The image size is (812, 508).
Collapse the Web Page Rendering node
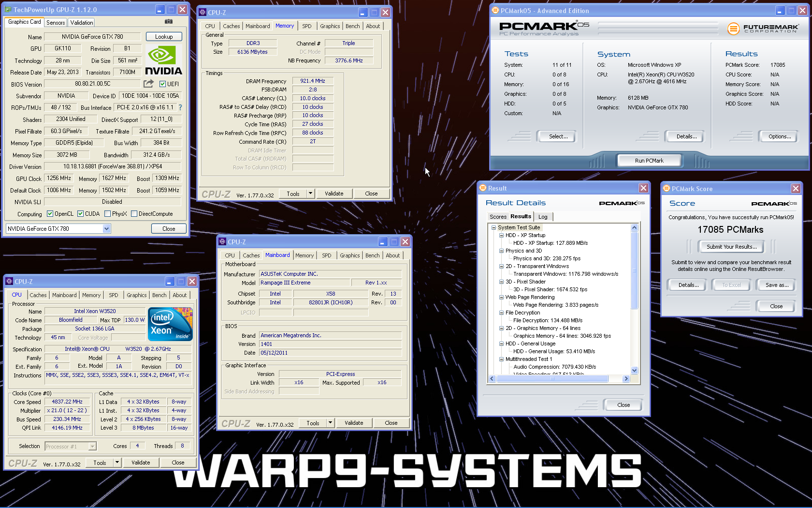(501, 297)
